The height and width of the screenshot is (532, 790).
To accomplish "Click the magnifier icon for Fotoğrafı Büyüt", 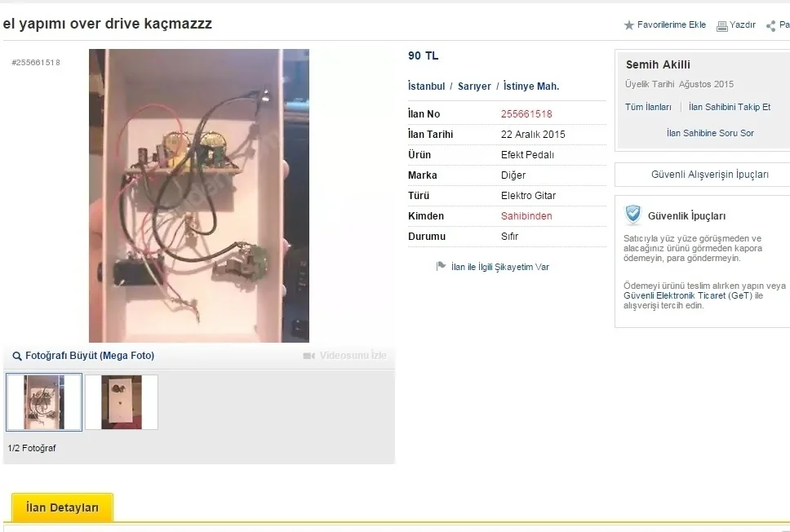I will tap(17, 357).
